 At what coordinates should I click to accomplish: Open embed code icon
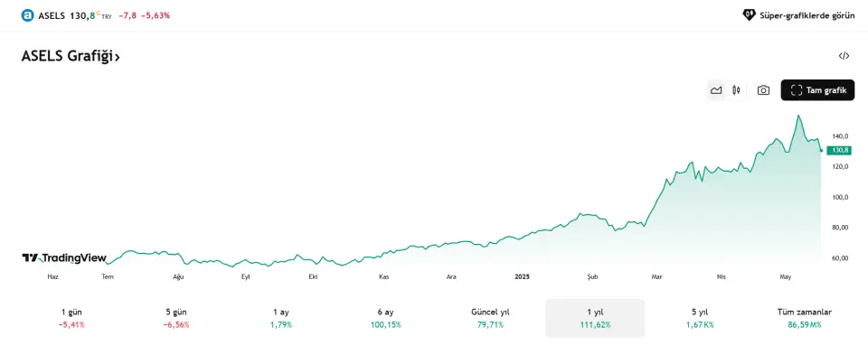(844, 56)
